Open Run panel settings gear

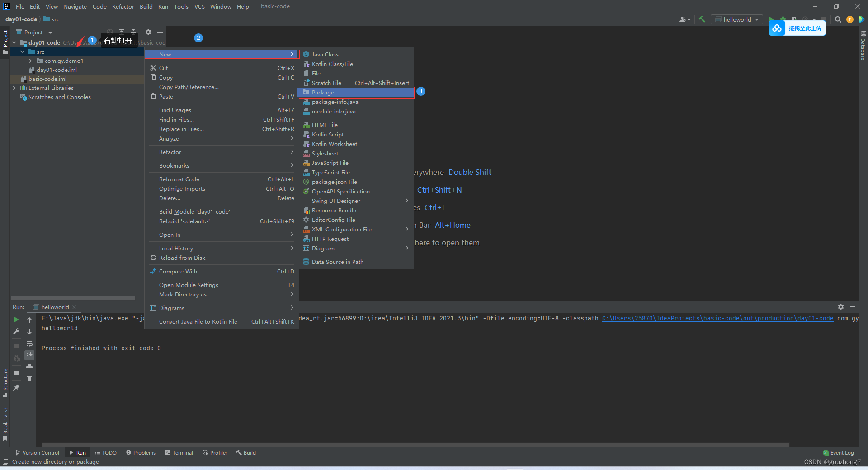[x=840, y=307]
